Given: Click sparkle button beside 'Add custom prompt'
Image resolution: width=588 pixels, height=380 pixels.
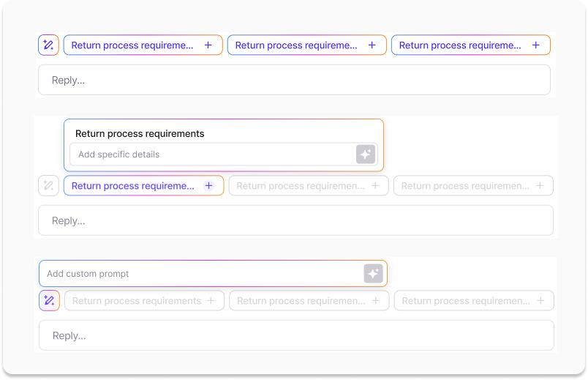Looking at the screenshot, I should point(373,274).
